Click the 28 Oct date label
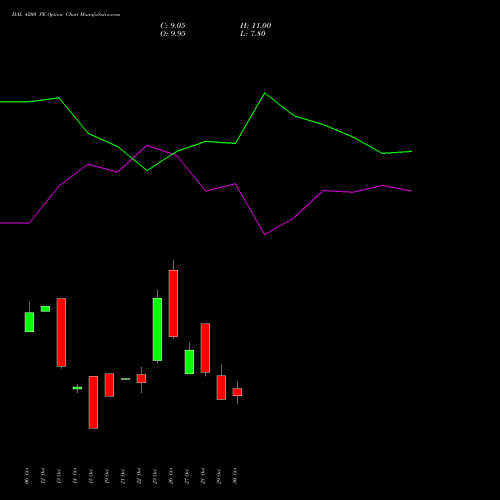The image size is (500, 500). [x=203, y=476]
